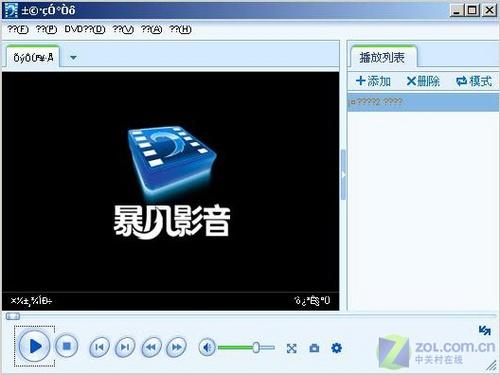
Task: Switch to full-screen mode with the arrows icon
Action: pos(292,348)
